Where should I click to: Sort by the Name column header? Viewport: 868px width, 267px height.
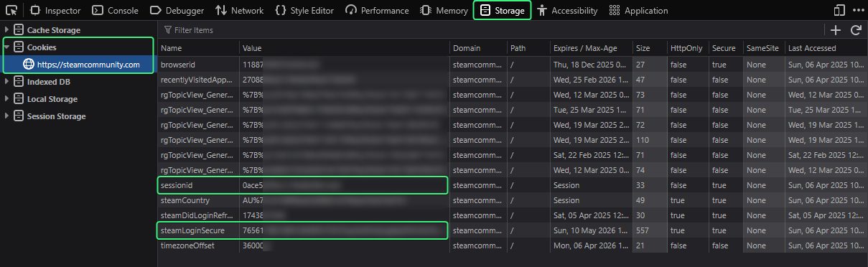(199, 48)
